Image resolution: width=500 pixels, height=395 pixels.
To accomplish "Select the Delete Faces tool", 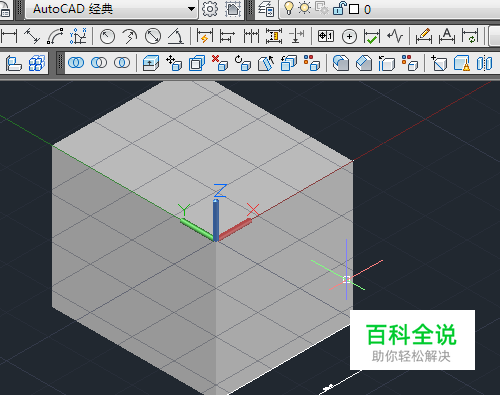I will [220, 63].
